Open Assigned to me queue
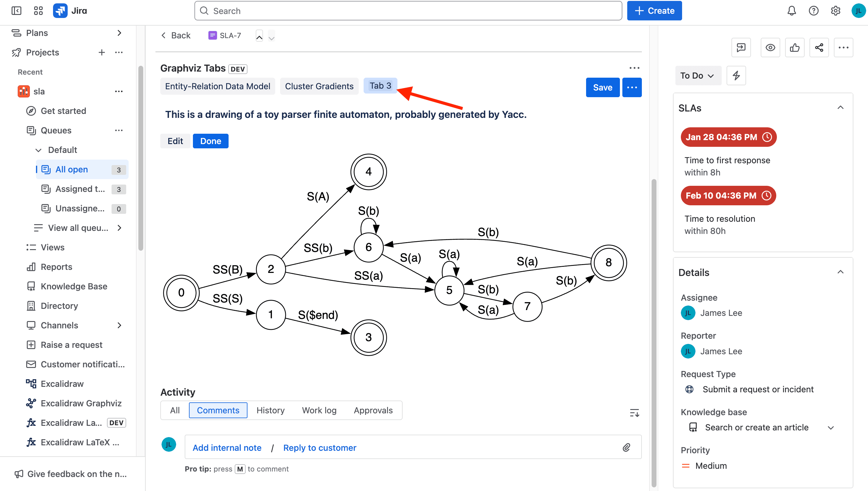Screen dimensions: 868x491 82,189
